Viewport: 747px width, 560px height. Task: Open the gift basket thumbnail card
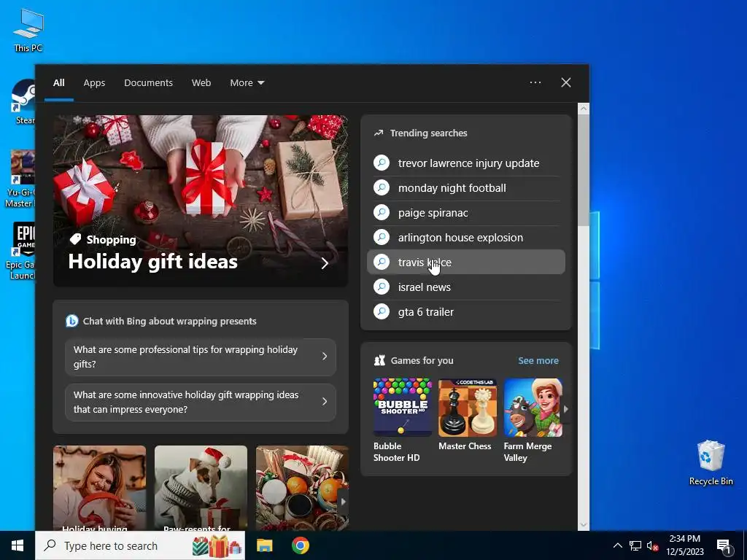[x=302, y=488]
